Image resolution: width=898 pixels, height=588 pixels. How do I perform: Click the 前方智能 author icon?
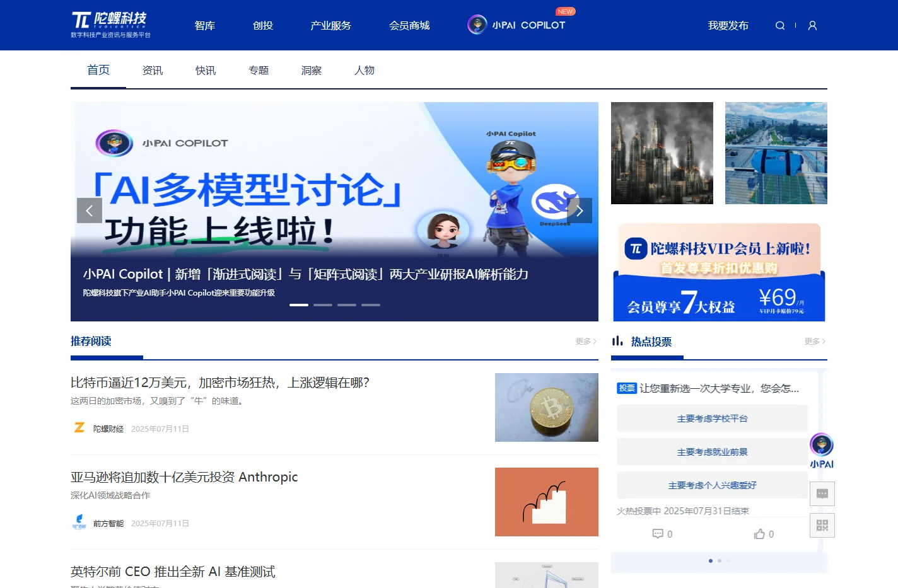(x=79, y=522)
